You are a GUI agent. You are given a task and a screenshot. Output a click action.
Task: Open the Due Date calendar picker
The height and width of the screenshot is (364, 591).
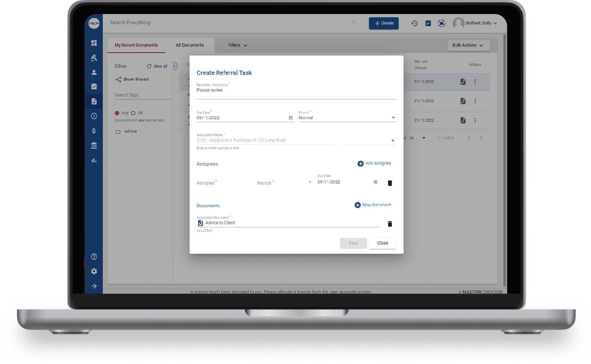(291, 117)
